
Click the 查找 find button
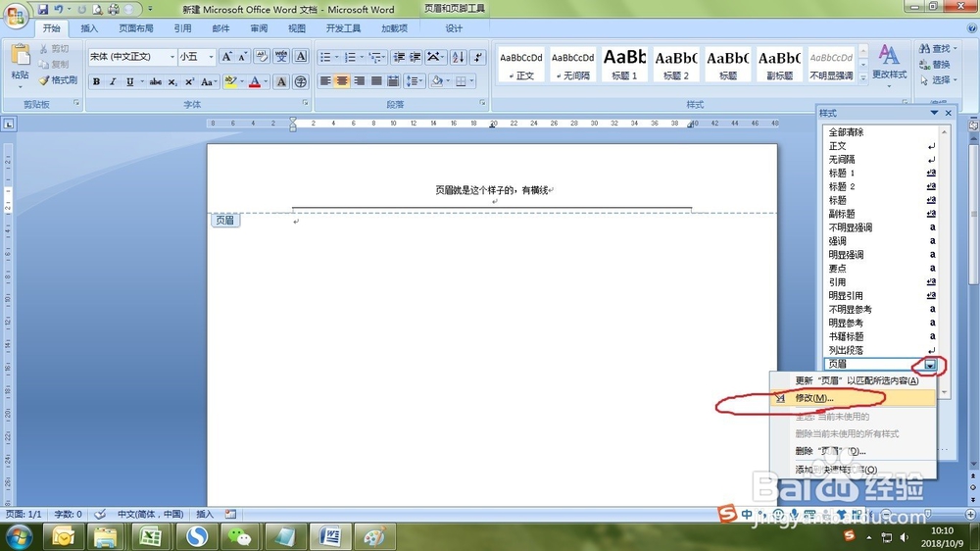[938, 48]
